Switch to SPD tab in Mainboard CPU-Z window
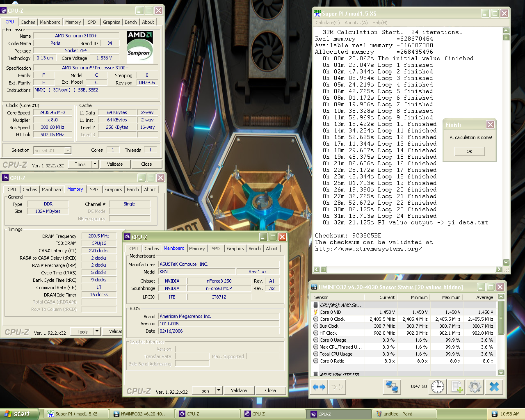Screen dimensions: 525x420 click(x=216, y=249)
